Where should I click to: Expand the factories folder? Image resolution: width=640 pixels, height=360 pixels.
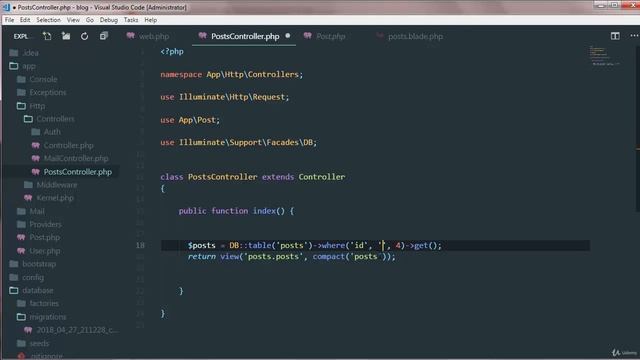pos(44,303)
